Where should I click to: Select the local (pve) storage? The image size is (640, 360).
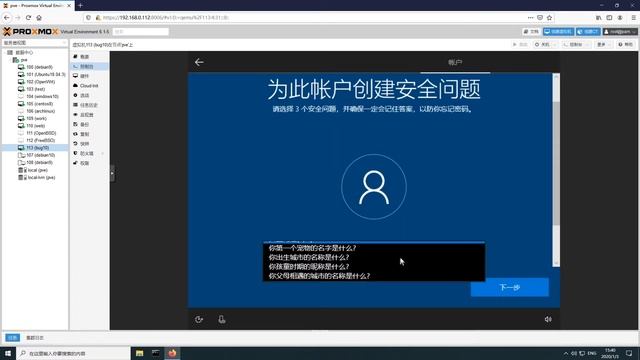click(x=37, y=170)
